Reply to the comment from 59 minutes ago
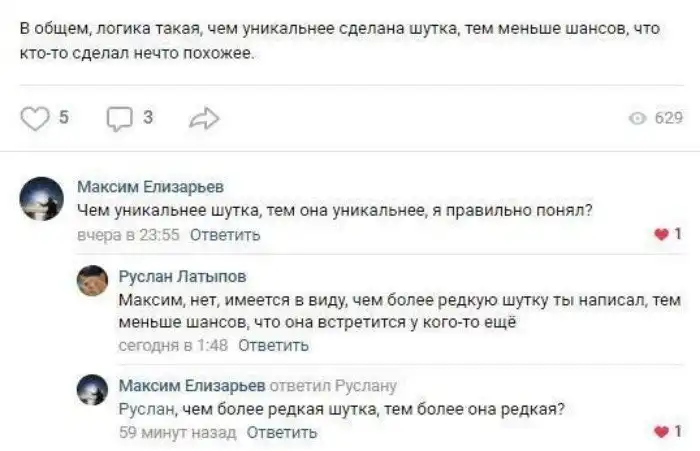This screenshot has width=700, height=451. click(x=282, y=433)
